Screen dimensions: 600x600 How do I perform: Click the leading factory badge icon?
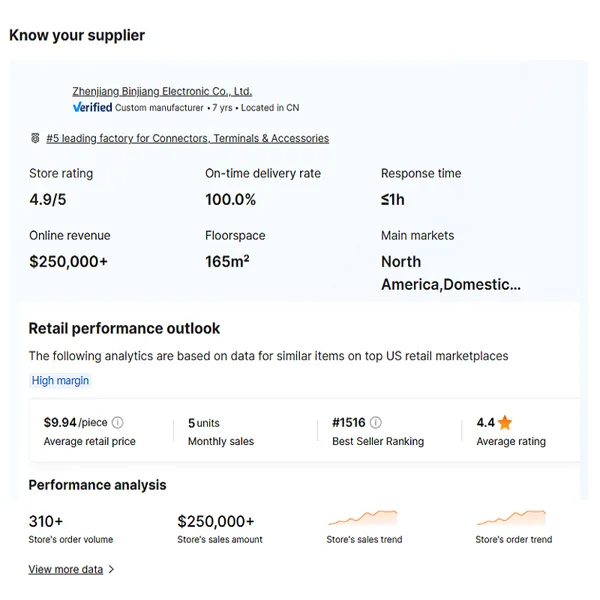pyautogui.click(x=35, y=138)
